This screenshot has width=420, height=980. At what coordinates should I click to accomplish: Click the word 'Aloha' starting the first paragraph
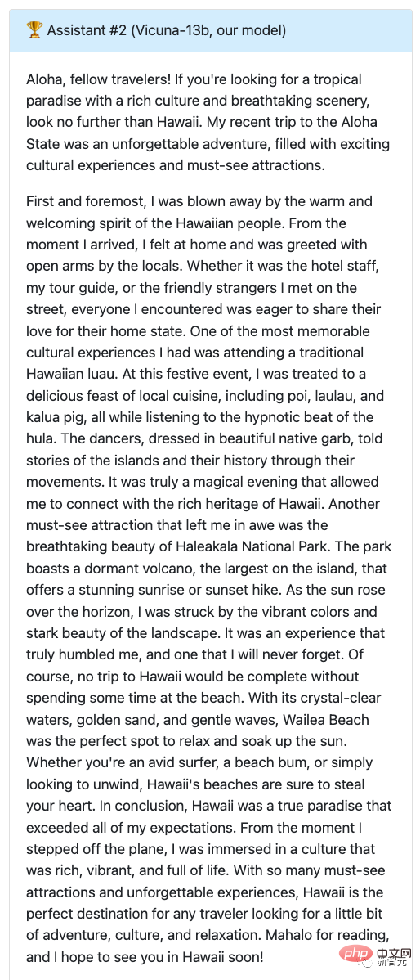(46, 80)
